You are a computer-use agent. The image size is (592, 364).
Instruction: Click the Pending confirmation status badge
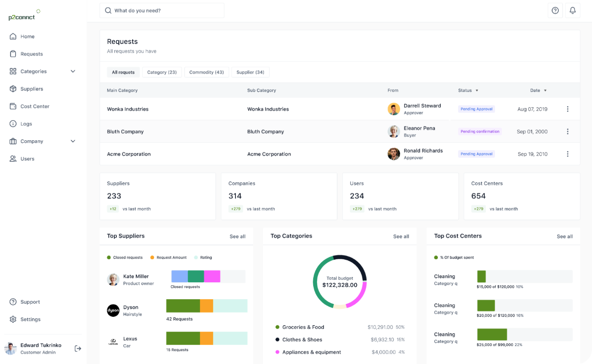(x=480, y=131)
